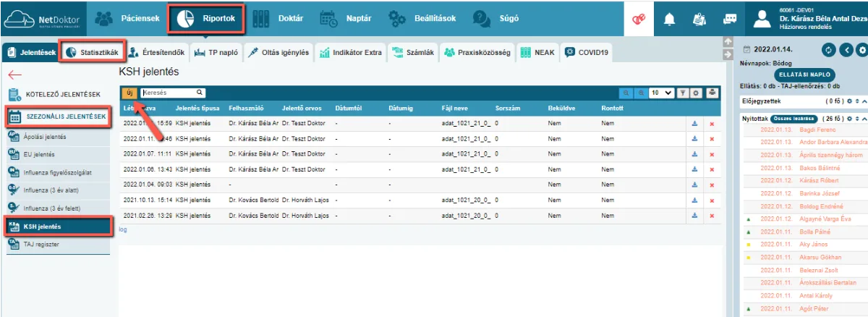868x317 pixels.
Task: Click the table filter funnel icon
Action: (x=682, y=93)
